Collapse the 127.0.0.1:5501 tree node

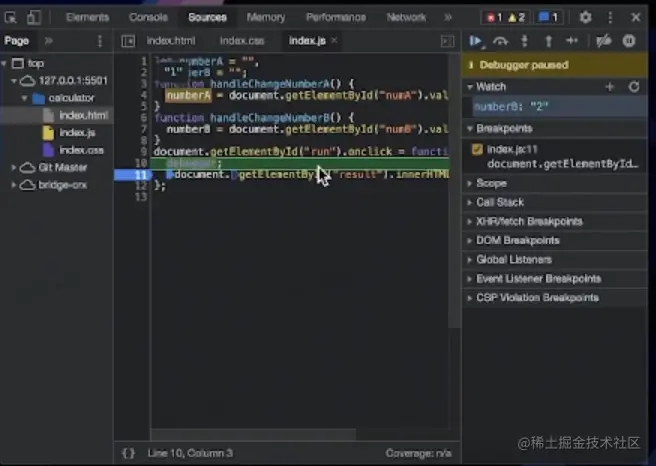[14, 80]
